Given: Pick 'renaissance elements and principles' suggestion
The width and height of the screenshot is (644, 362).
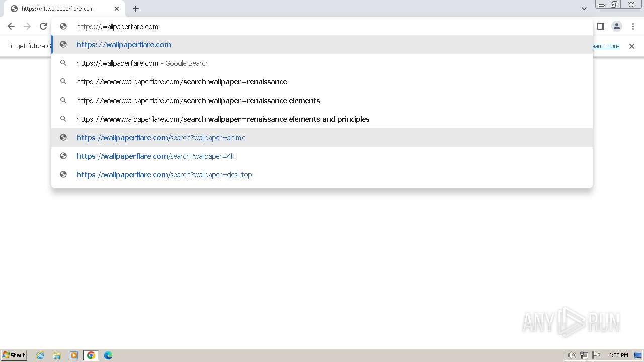Looking at the screenshot, I should click(x=322, y=119).
